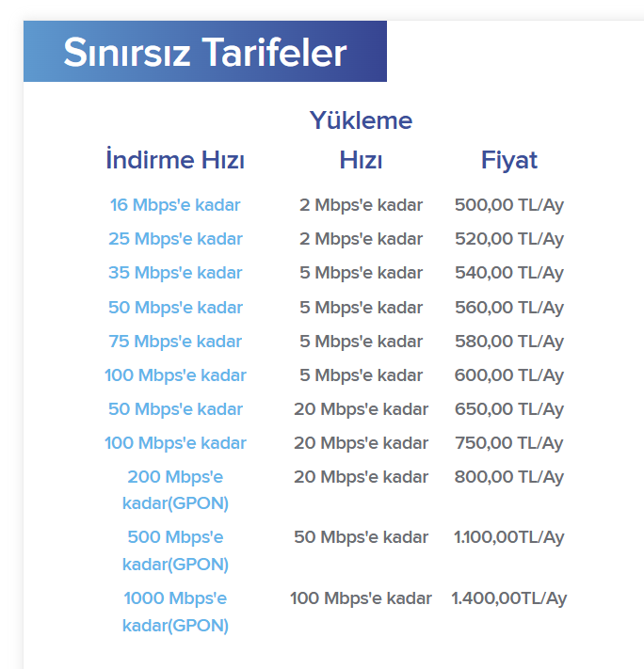Click the 16 Mbps'e kadar link
The height and width of the screenshot is (669, 644).
pos(175,205)
